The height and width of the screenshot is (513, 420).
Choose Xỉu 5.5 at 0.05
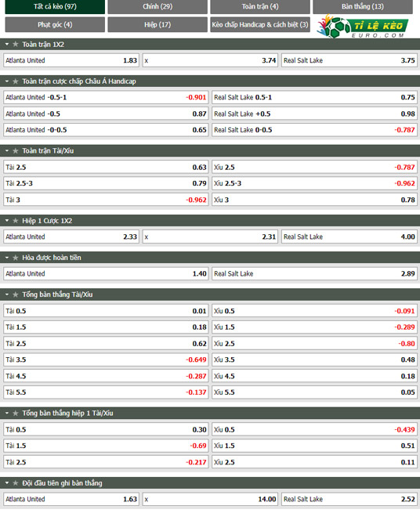click(314, 392)
